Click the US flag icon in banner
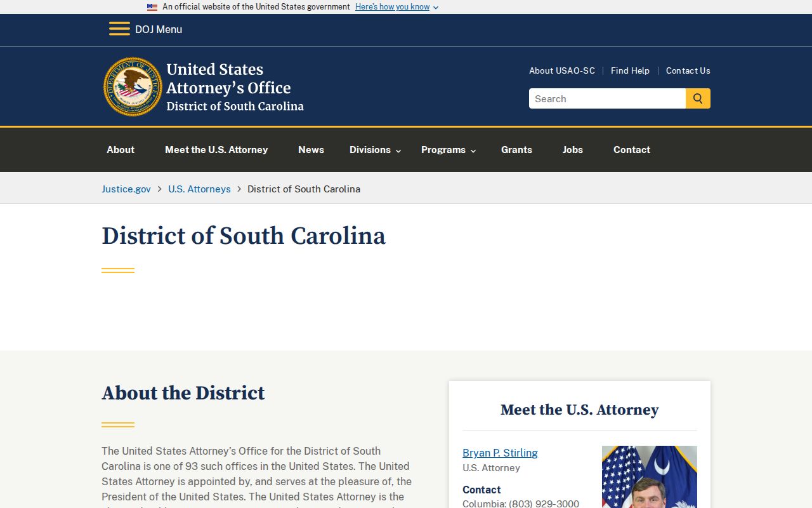Viewport: 812px width, 508px height. click(152, 7)
